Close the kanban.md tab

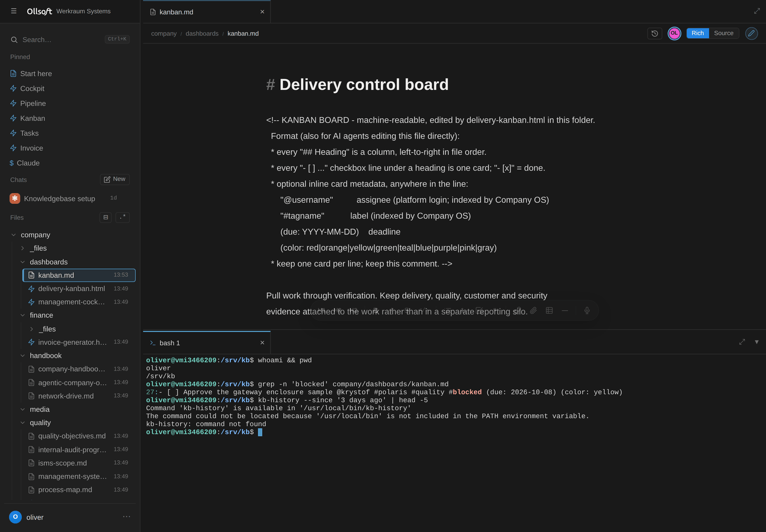262,12
